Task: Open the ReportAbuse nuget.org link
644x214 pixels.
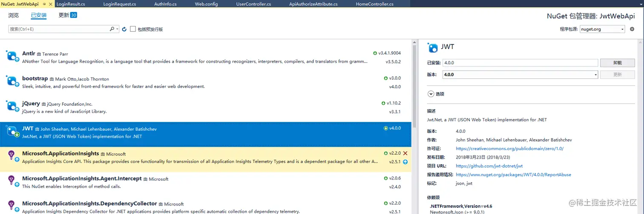Action: [513, 175]
